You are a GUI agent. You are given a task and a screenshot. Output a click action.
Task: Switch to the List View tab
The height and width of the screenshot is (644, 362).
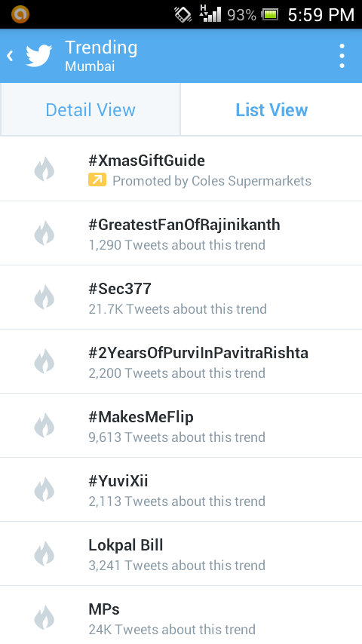coord(271,109)
